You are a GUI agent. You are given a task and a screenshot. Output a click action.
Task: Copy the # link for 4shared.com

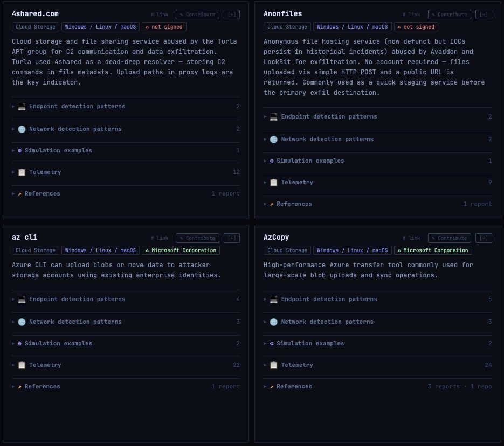[160, 15]
